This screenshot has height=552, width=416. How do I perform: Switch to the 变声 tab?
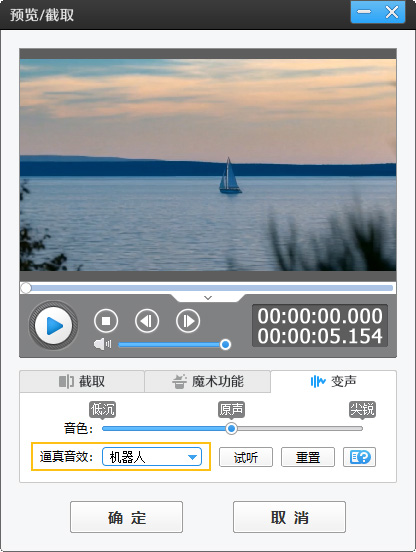click(333, 381)
